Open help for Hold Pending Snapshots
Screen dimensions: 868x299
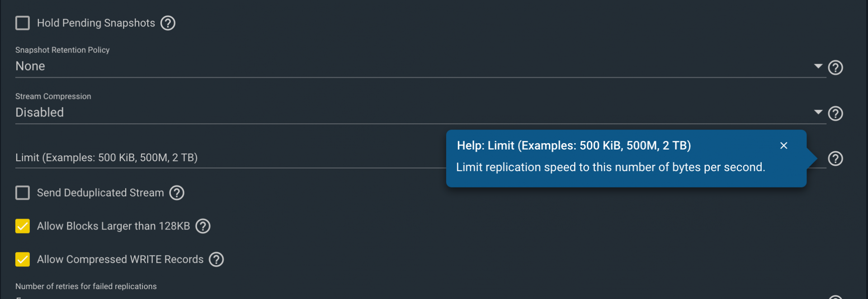tap(168, 23)
